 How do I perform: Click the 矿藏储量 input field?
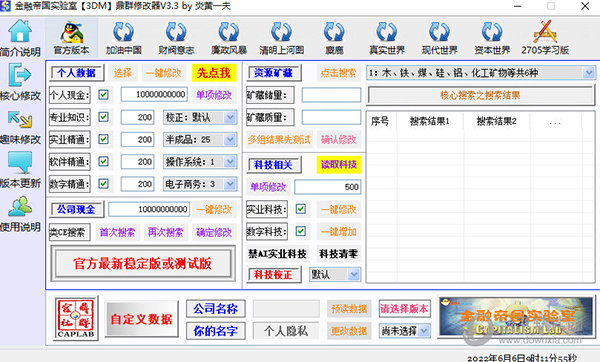(x=331, y=95)
